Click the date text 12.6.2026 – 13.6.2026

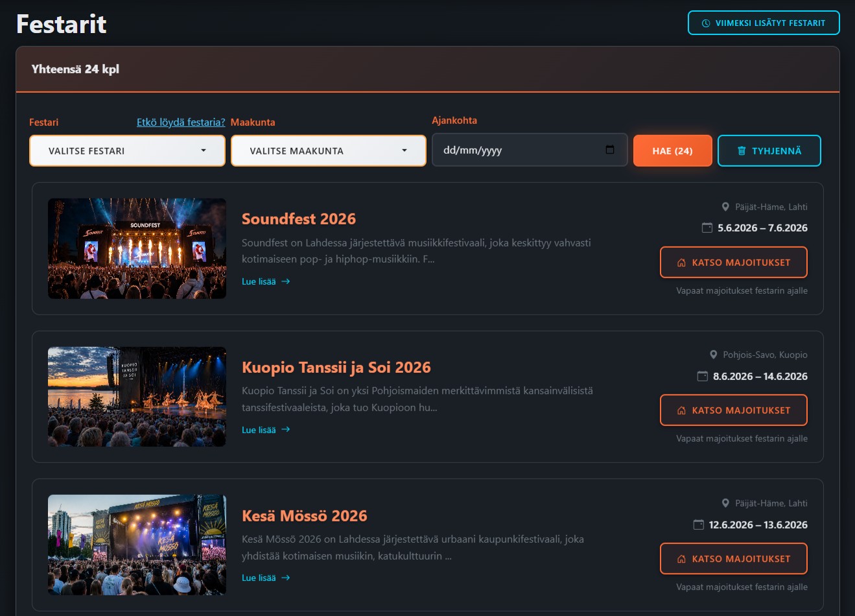758,525
